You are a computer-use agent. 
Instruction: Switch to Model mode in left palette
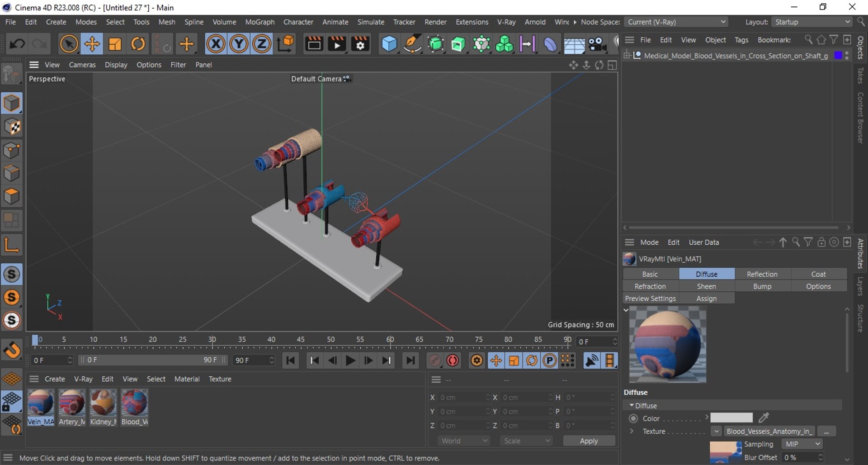click(12, 103)
